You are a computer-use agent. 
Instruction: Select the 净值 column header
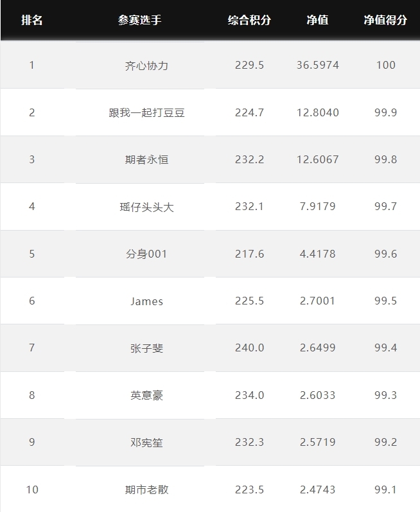(317, 21)
